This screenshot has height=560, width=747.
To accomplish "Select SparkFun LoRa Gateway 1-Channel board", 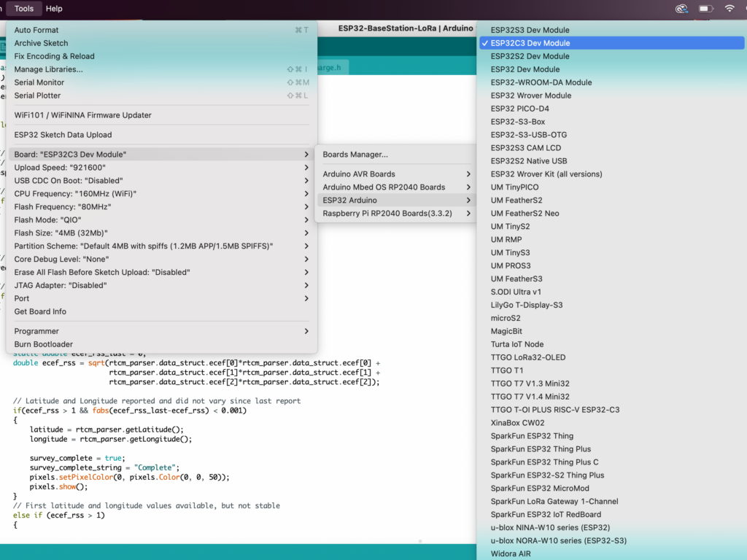I will (x=612, y=502).
